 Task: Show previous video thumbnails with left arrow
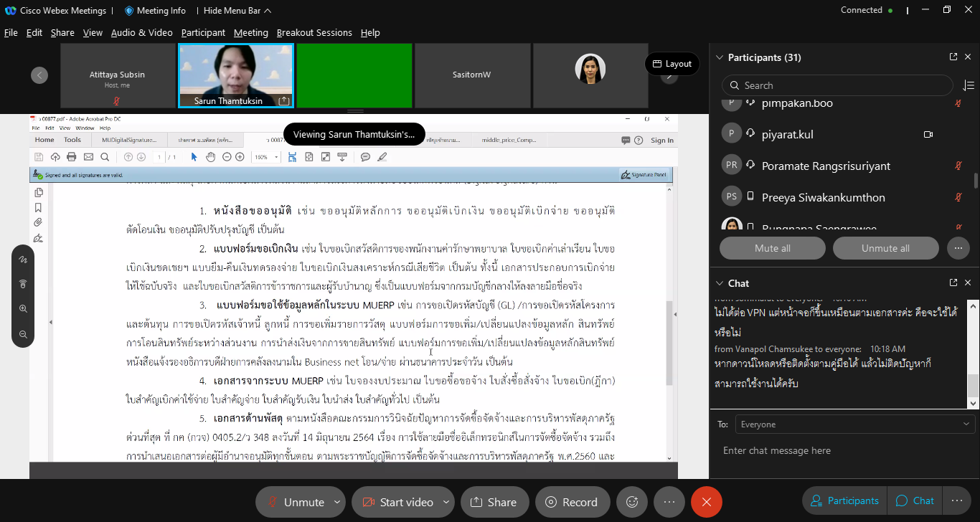(x=39, y=75)
